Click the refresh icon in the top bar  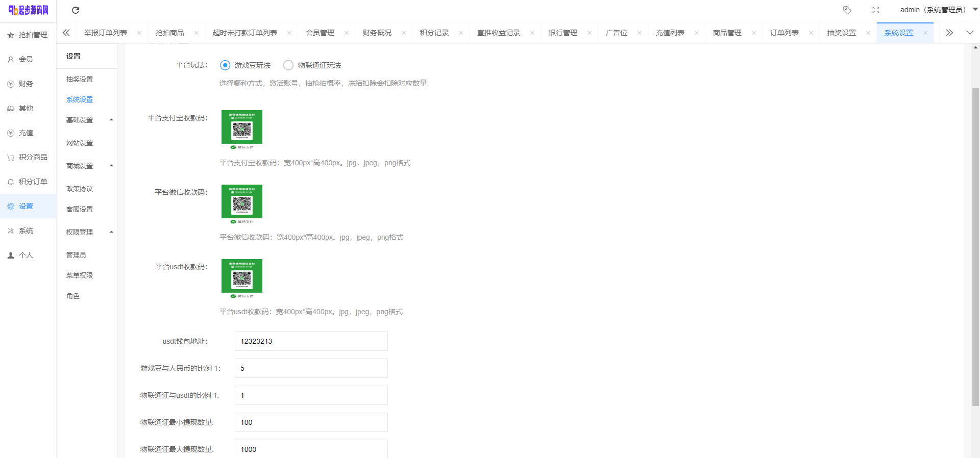[76, 10]
